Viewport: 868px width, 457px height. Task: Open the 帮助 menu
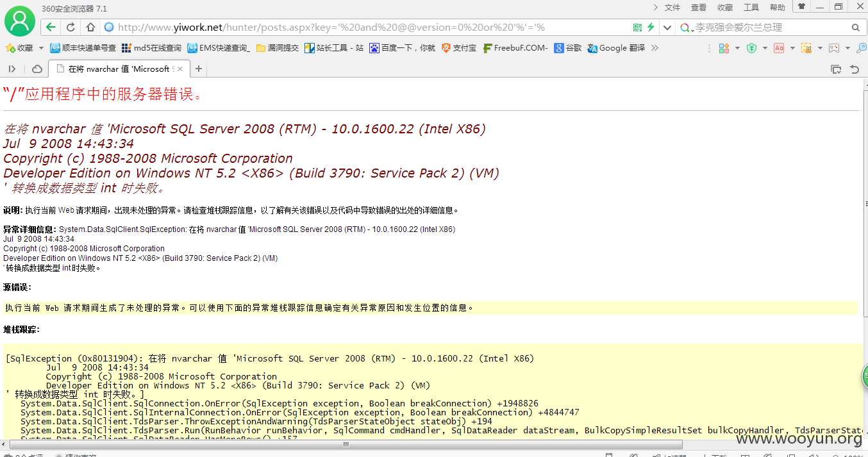tap(778, 7)
